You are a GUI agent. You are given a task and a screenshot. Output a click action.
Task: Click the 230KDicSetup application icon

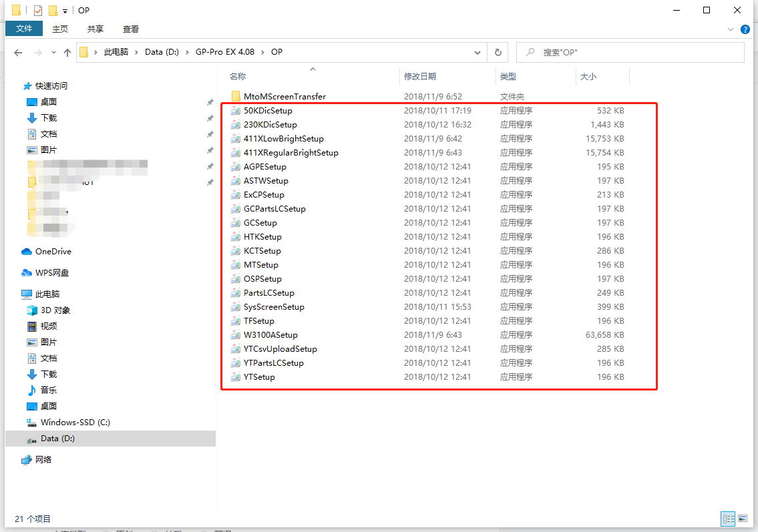click(x=236, y=125)
